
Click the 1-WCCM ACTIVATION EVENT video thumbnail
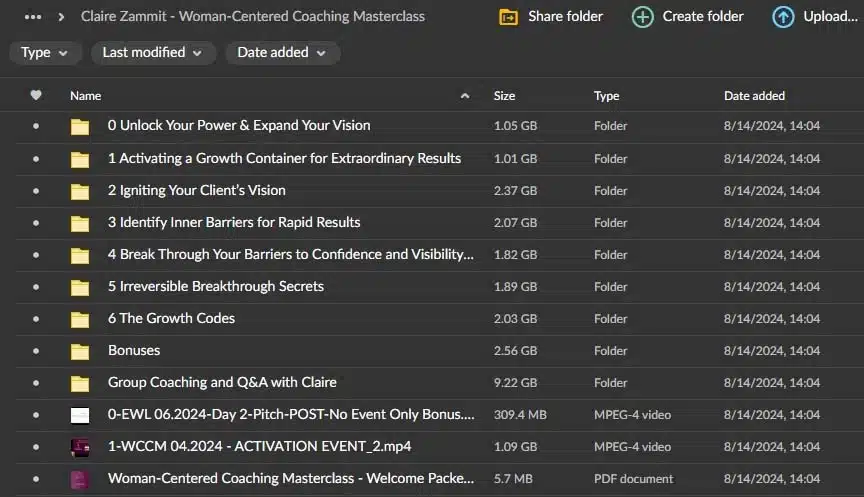[x=80, y=447]
